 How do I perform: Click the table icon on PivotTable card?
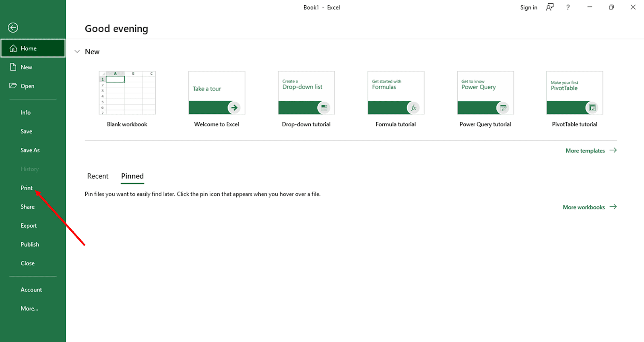click(x=592, y=108)
